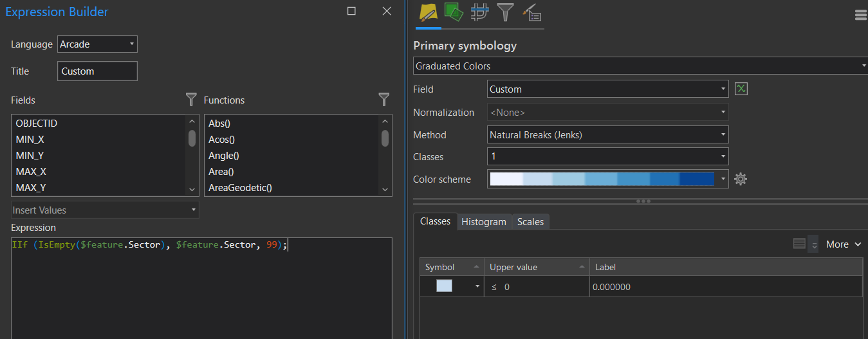Screen dimensions: 868x339
Task: Open the Advanced symbology options tab icon
Action: point(532,12)
